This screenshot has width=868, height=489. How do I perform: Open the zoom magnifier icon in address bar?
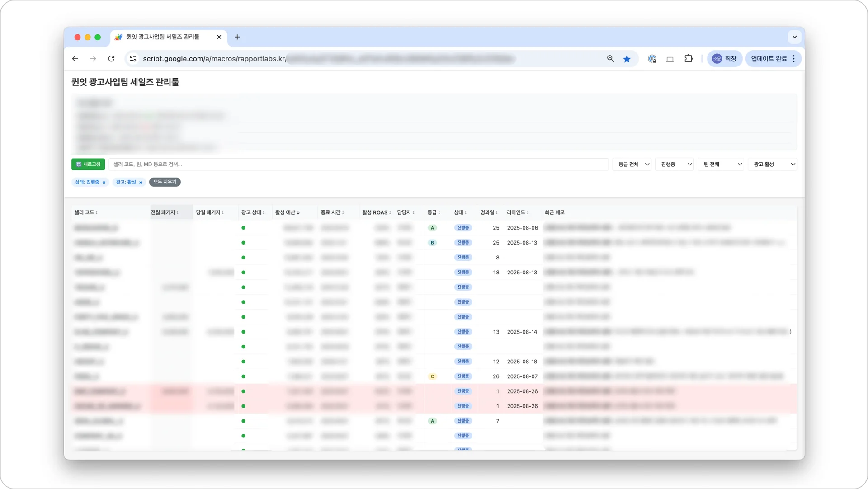point(610,59)
